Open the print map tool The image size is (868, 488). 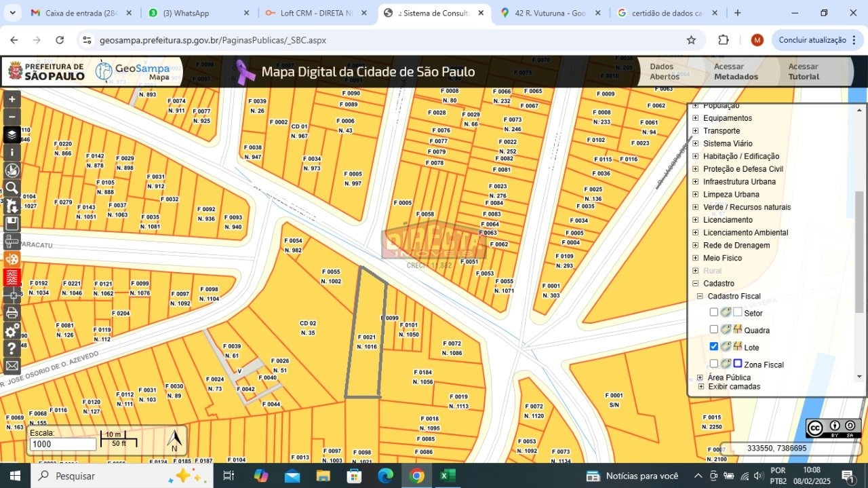click(x=12, y=313)
